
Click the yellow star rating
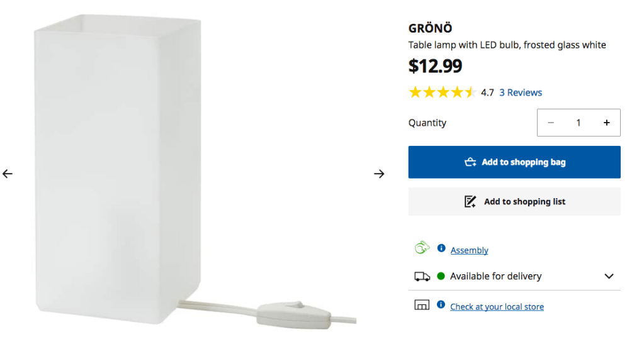[x=442, y=92]
